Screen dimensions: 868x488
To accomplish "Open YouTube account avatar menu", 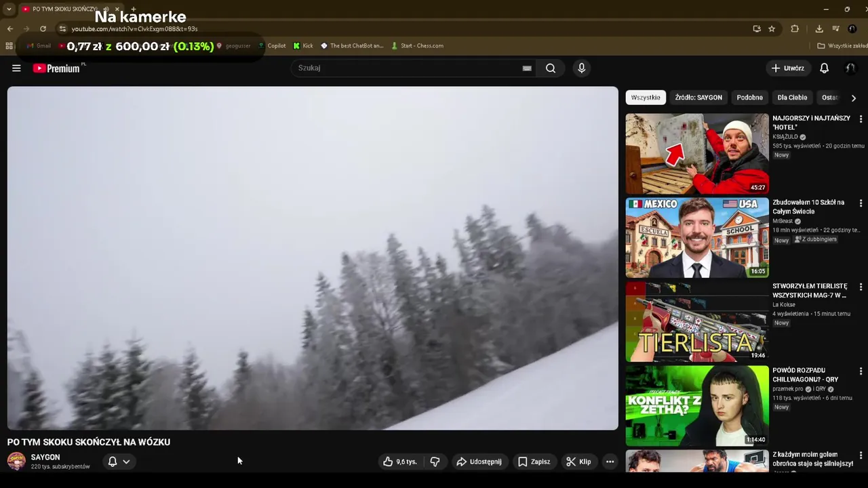I will click(x=850, y=68).
